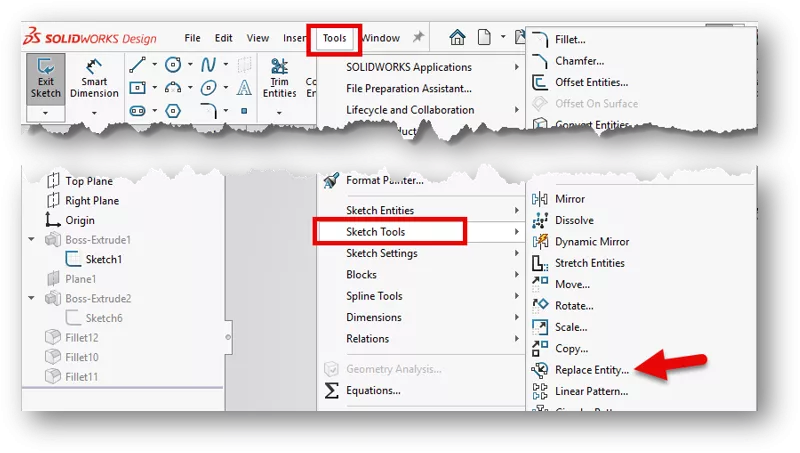
Task: Open the New document dropdown arrow
Action: (503, 37)
